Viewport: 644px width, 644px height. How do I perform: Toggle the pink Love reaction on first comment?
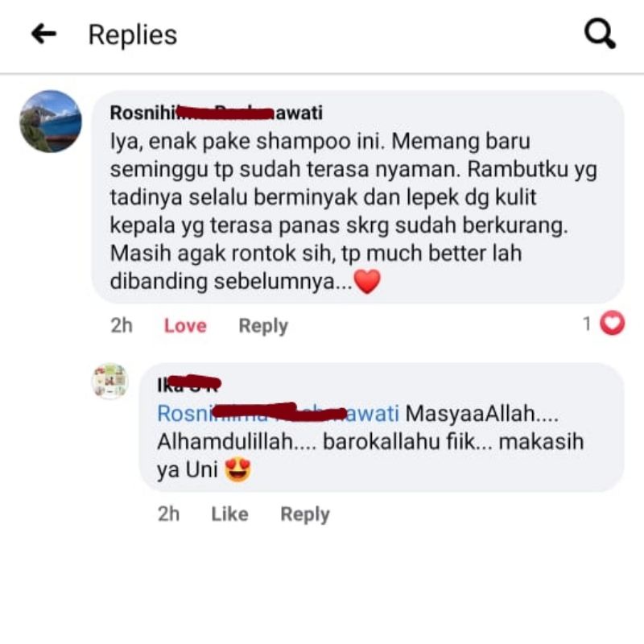(185, 326)
